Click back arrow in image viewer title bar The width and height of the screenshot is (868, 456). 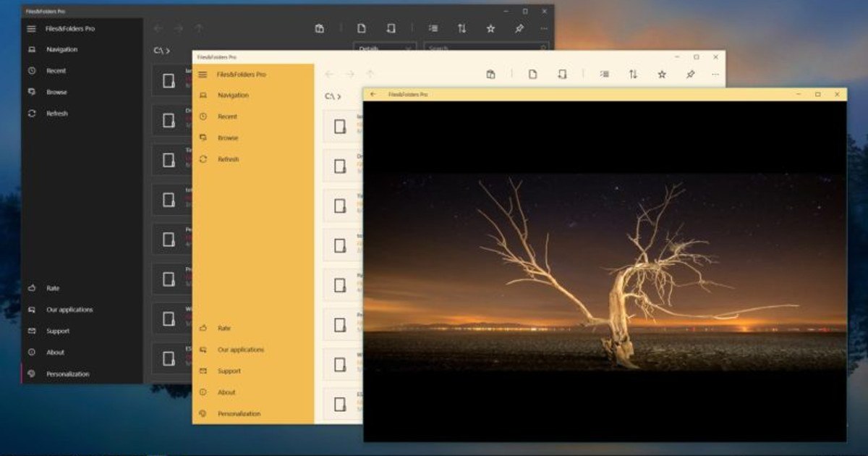click(373, 94)
